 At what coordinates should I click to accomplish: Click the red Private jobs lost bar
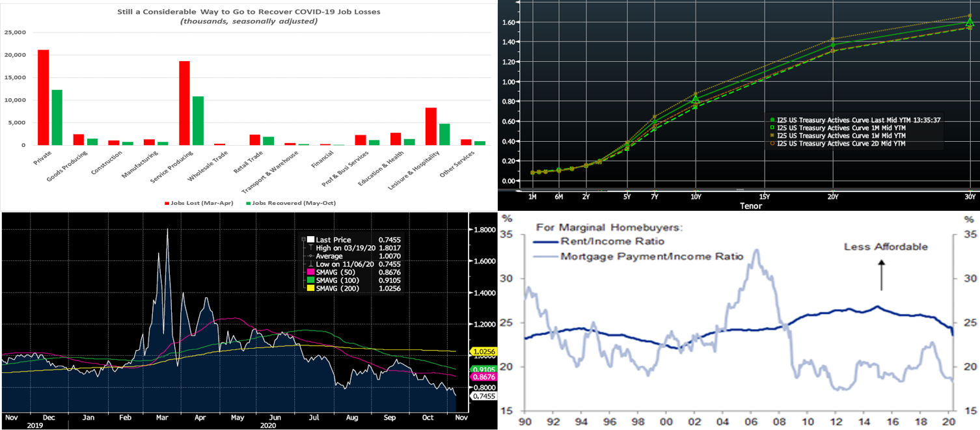coord(44,97)
